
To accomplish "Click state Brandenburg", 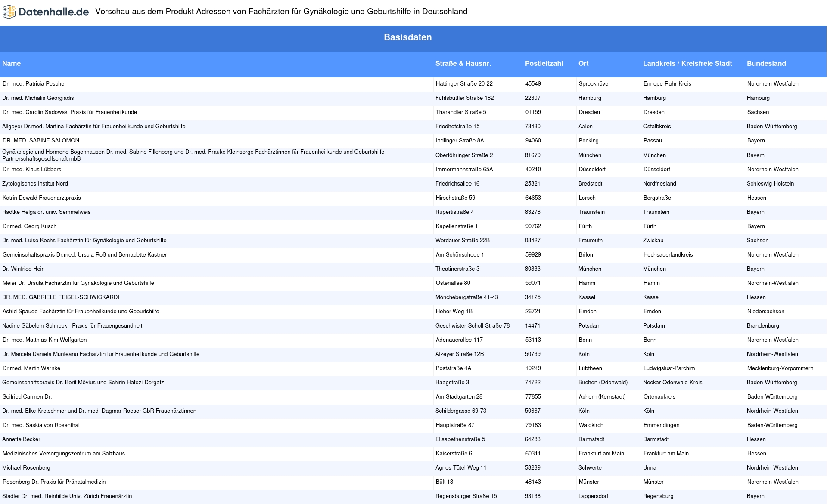I will (763, 326).
